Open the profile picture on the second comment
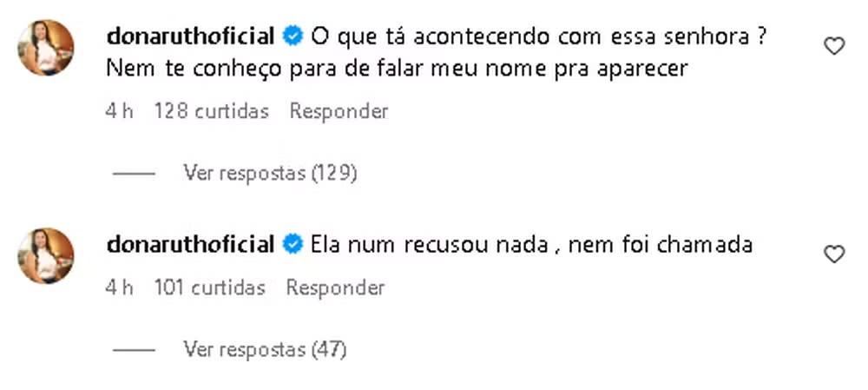 [46, 256]
